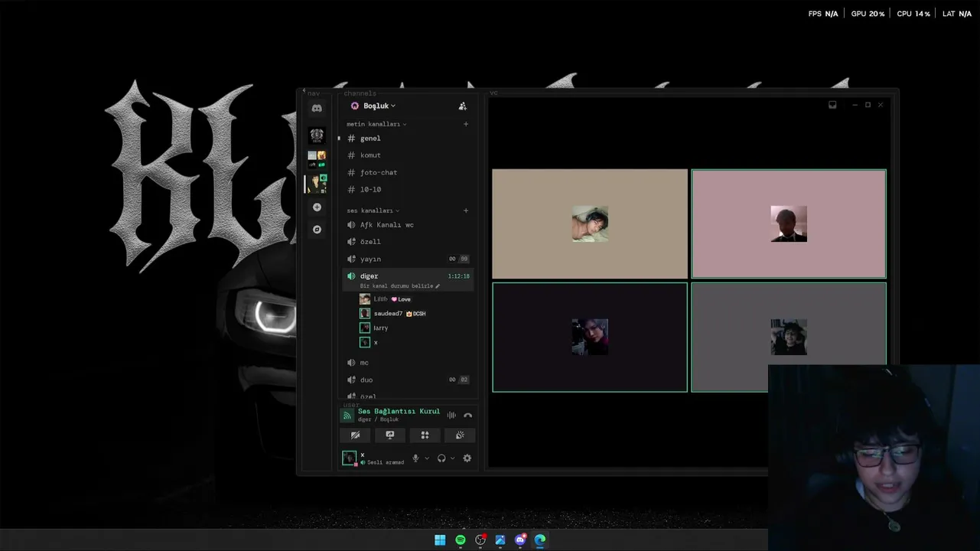This screenshot has height=551, width=980.
Task: Open user settings gear icon
Action: tap(467, 458)
